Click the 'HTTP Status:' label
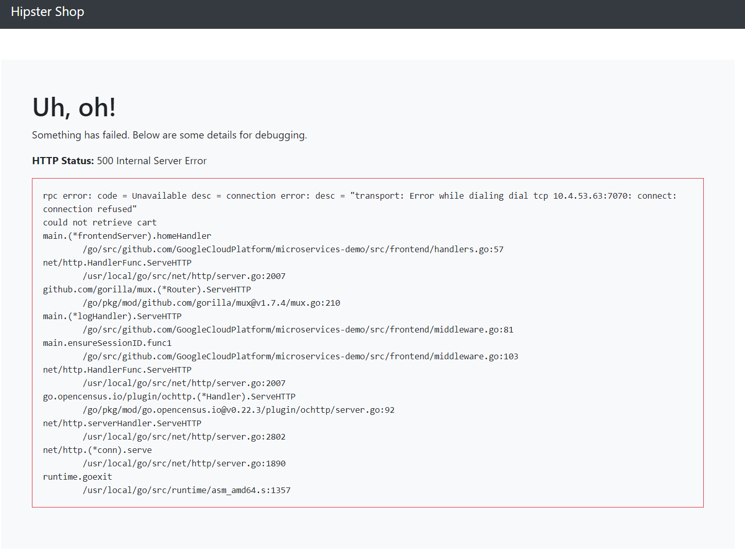The height and width of the screenshot is (560, 745). pos(63,161)
